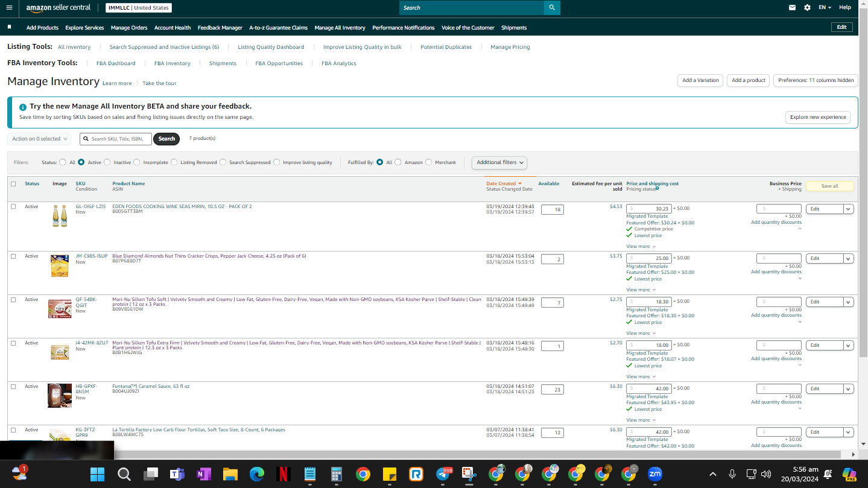This screenshot has height=488, width=868.
Task: Open the EN language dropdown
Action: [x=825, y=8]
